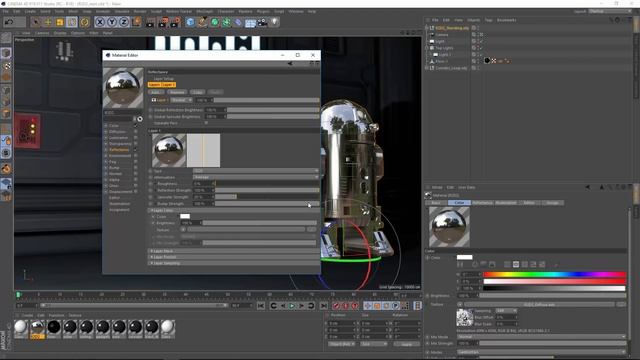Click the green Subdivision Surface generator icon
This screenshot has height=360, width=640.
pyautogui.click(x=214, y=22)
